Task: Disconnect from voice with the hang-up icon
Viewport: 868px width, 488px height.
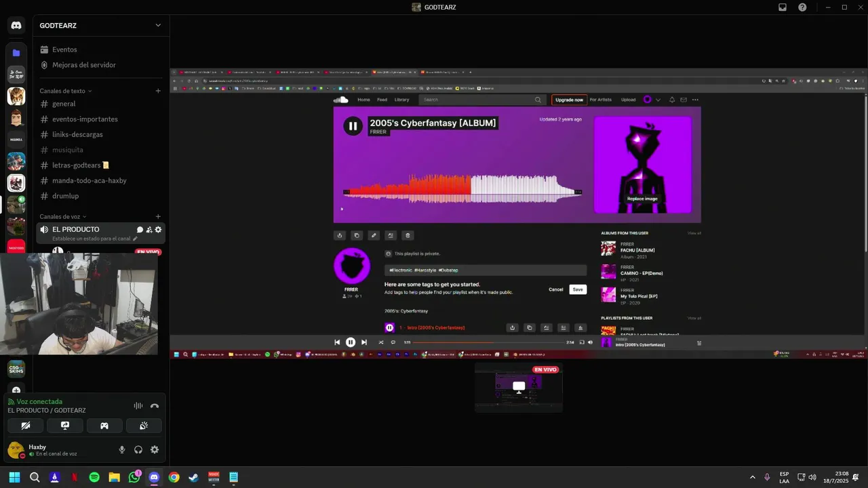Action: click(x=155, y=406)
